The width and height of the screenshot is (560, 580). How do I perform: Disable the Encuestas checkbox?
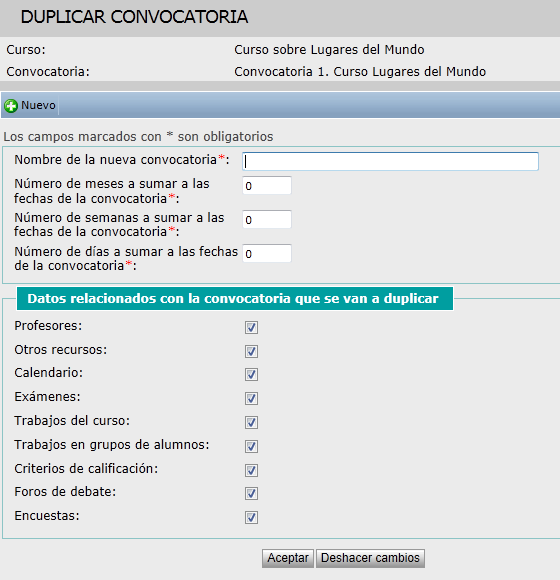pos(251,517)
